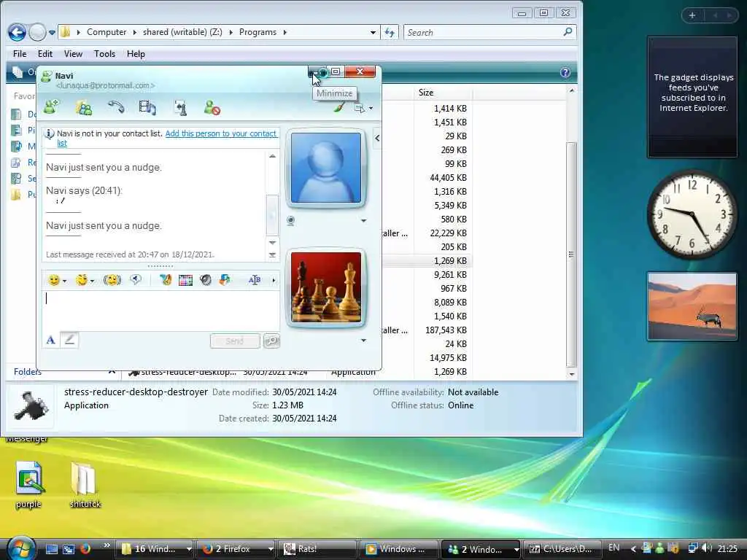This screenshot has width=747, height=560.
Task: Open the emoticons picker
Action: [57, 280]
